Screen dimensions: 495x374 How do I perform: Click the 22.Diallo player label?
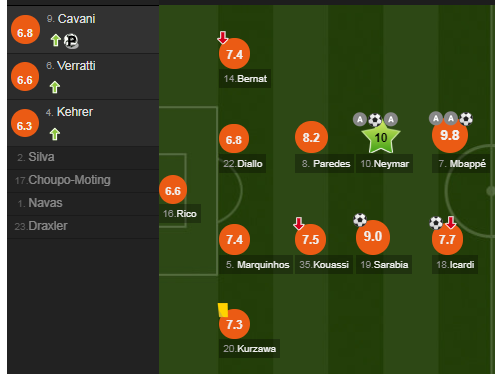coord(242,164)
